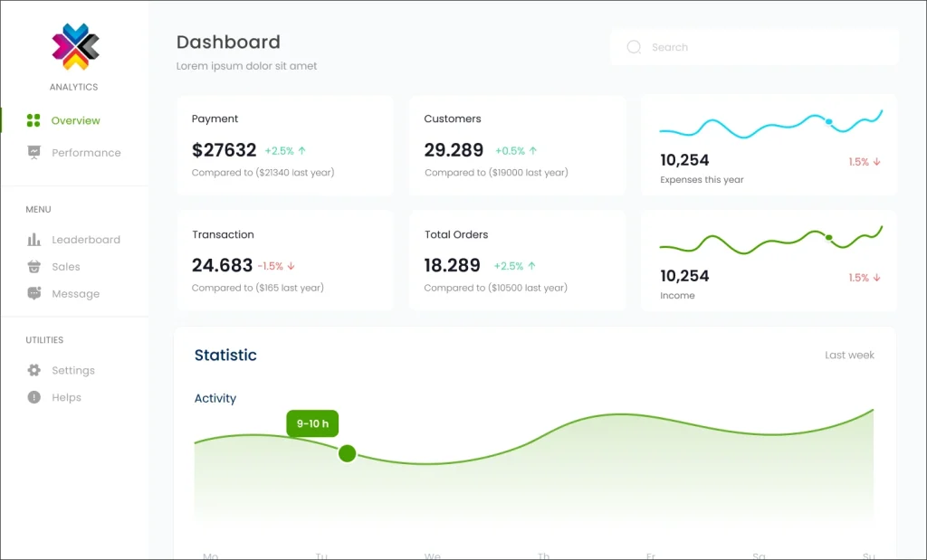Click the search magnifier icon
The height and width of the screenshot is (560, 927).
click(x=634, y=47)
